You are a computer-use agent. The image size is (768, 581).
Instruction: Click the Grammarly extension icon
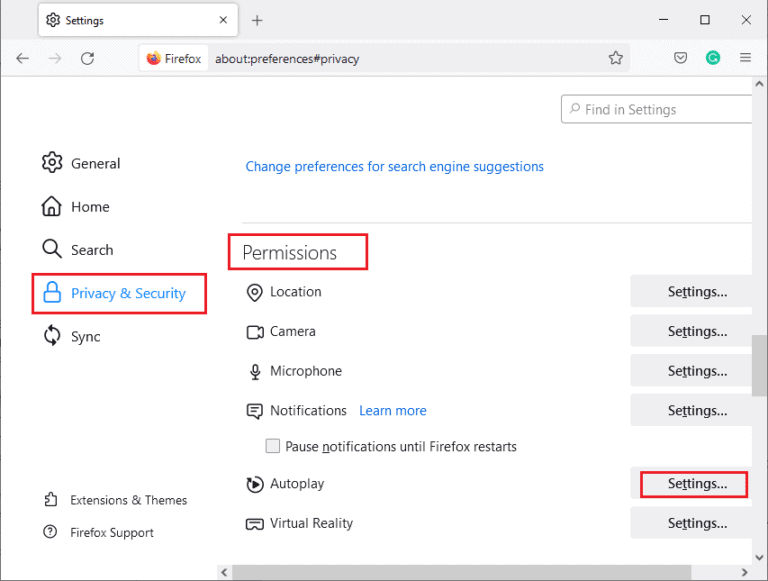pos(712,58)
